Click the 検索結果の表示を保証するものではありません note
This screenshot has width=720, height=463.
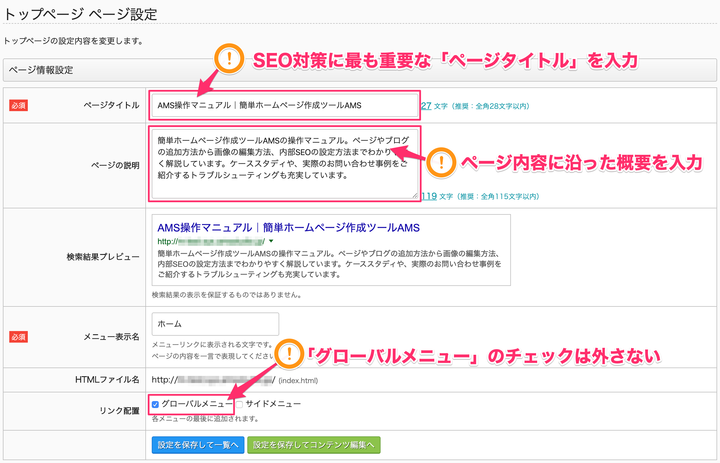coord(227,294)
